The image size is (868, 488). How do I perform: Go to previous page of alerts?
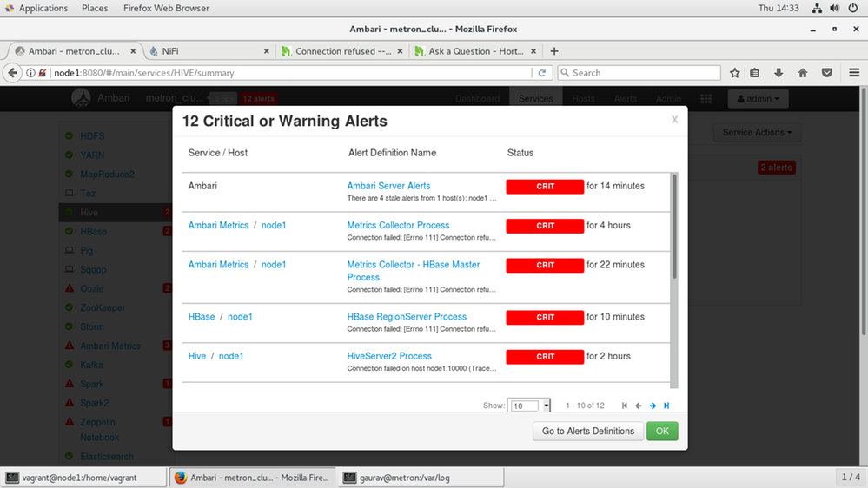tap(639, 406)
